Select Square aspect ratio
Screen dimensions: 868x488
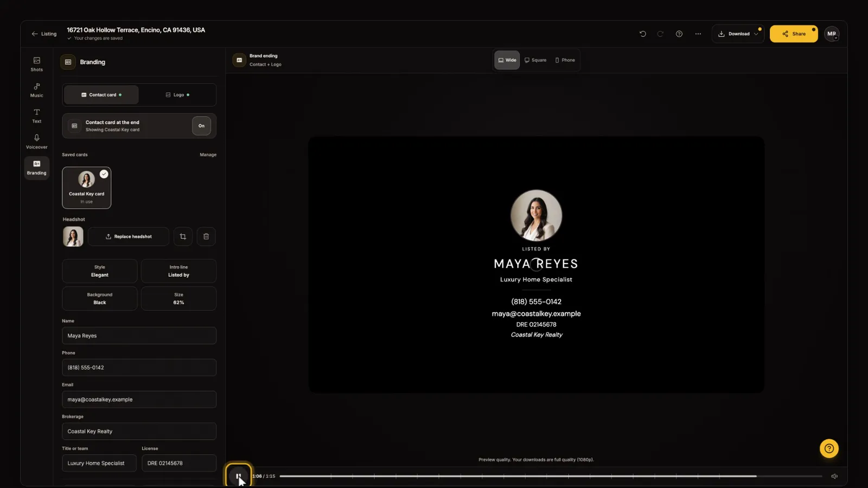point(535,60)
